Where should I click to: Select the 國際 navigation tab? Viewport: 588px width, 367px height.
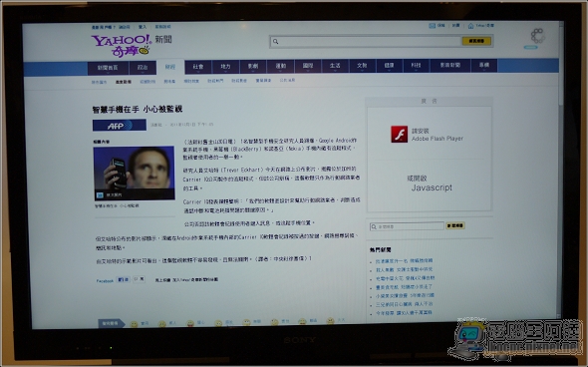pos(308,66)
